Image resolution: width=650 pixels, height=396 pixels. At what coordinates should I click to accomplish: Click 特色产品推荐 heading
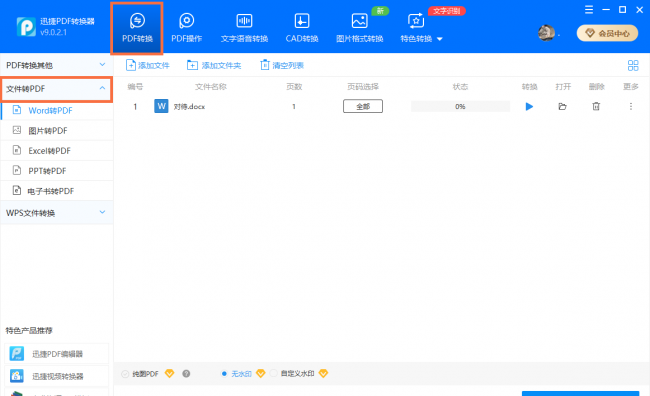[29, 330]
